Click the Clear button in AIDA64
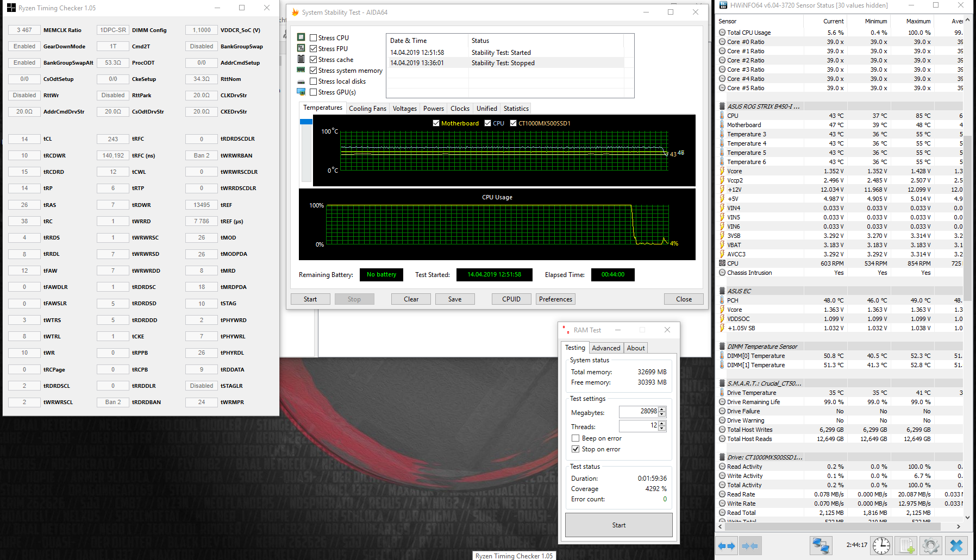Viewport: 976px width, 560px height. (411, 299)
